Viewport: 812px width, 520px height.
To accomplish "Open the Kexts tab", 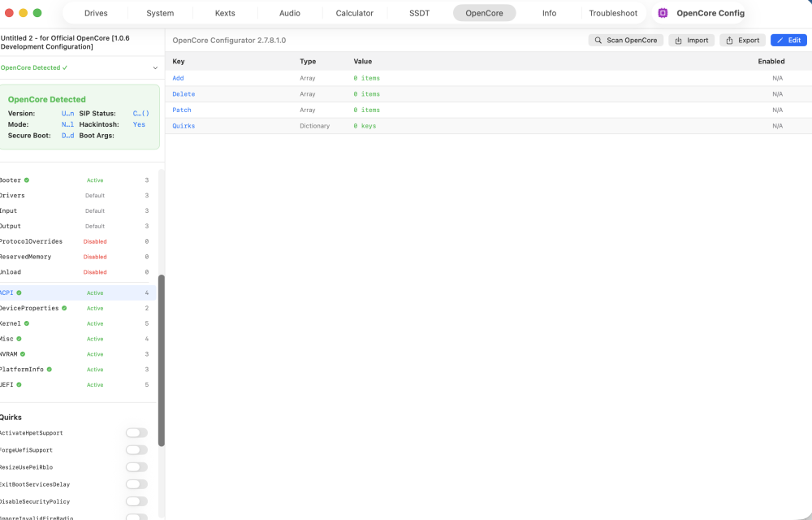I will click(x=225, y=13).
